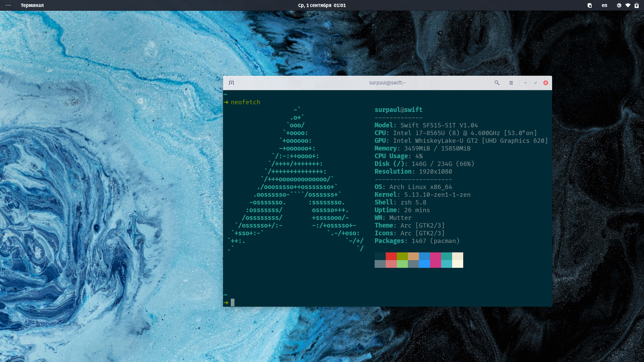Click the red color block in neofetch
This screenshot has height=362, width=644.
tap(391, 256)
